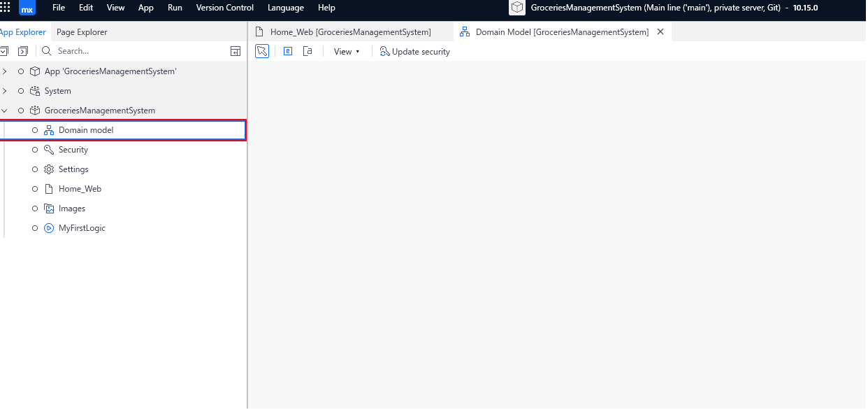
Task: Open the apps grid launcher icon
Action: pos(4,8)
